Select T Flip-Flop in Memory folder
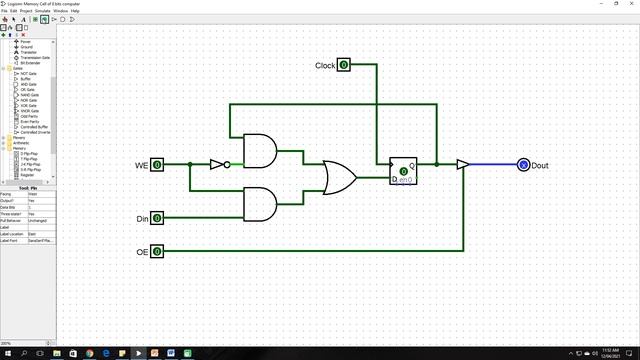 point(29,159)
